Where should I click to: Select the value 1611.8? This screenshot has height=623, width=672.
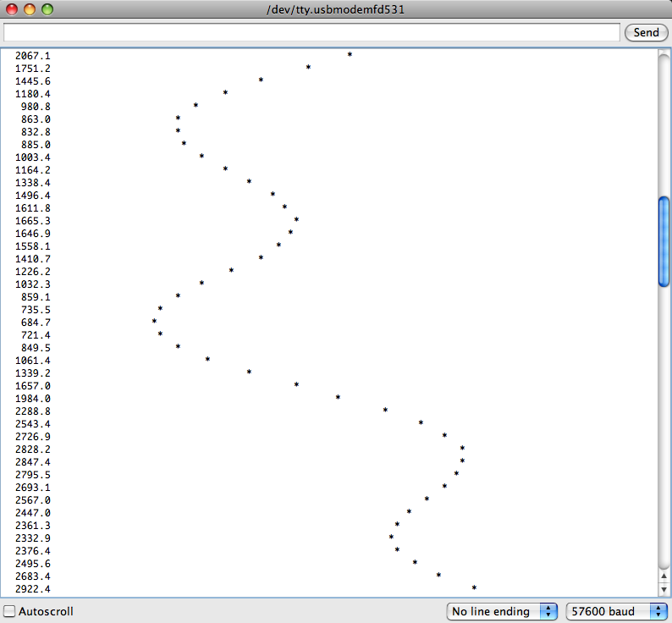[32, 208]
